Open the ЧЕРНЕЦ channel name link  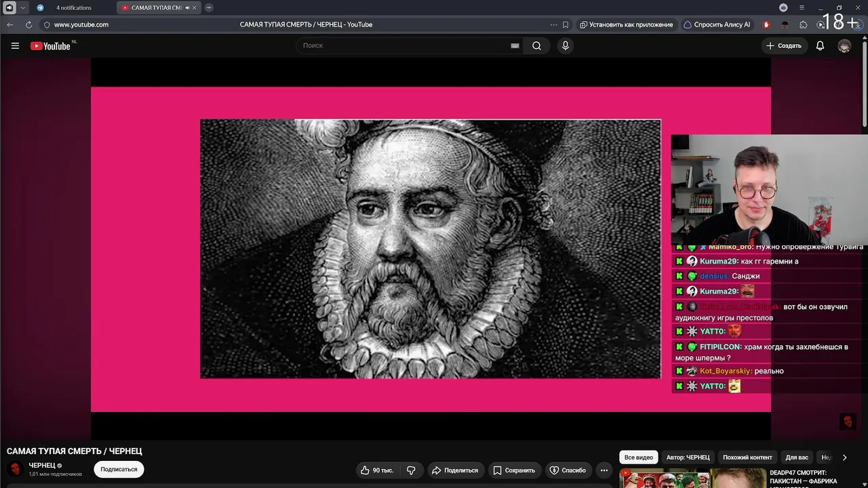[x=42, y=466]
